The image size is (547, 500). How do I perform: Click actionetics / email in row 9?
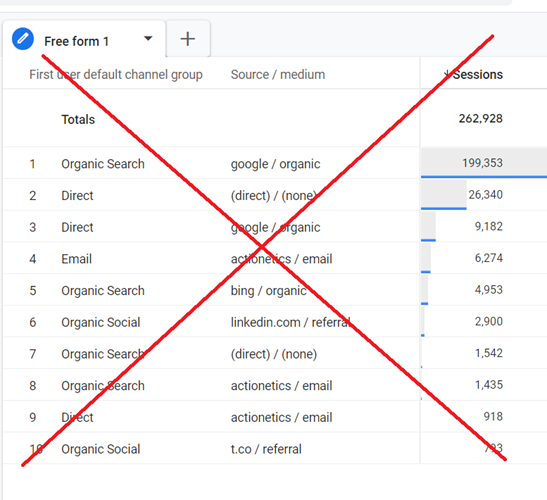281,418
